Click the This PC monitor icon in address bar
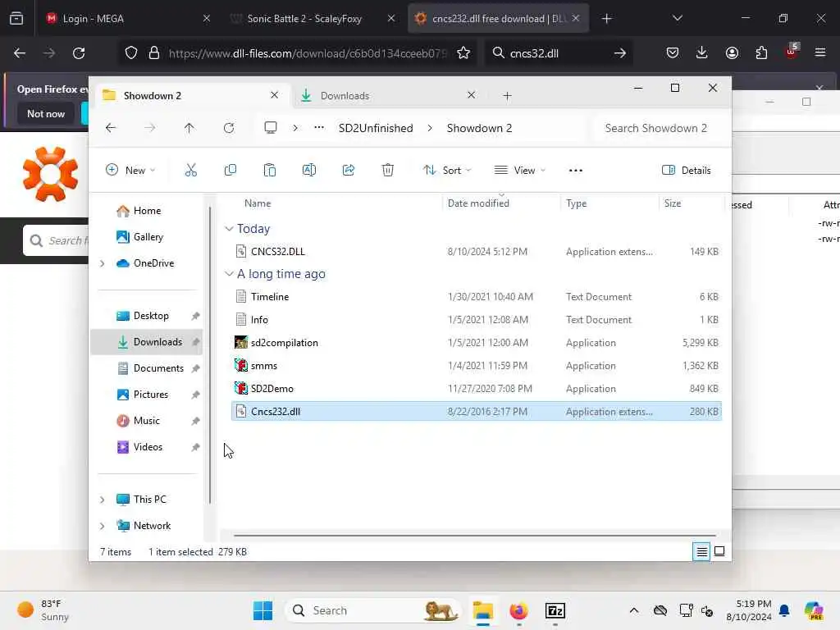 271,128
